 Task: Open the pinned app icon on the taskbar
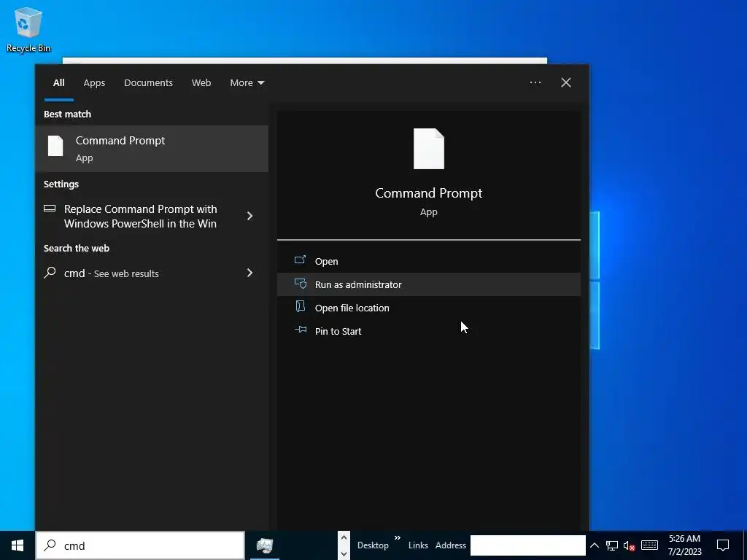coord(265,545)
